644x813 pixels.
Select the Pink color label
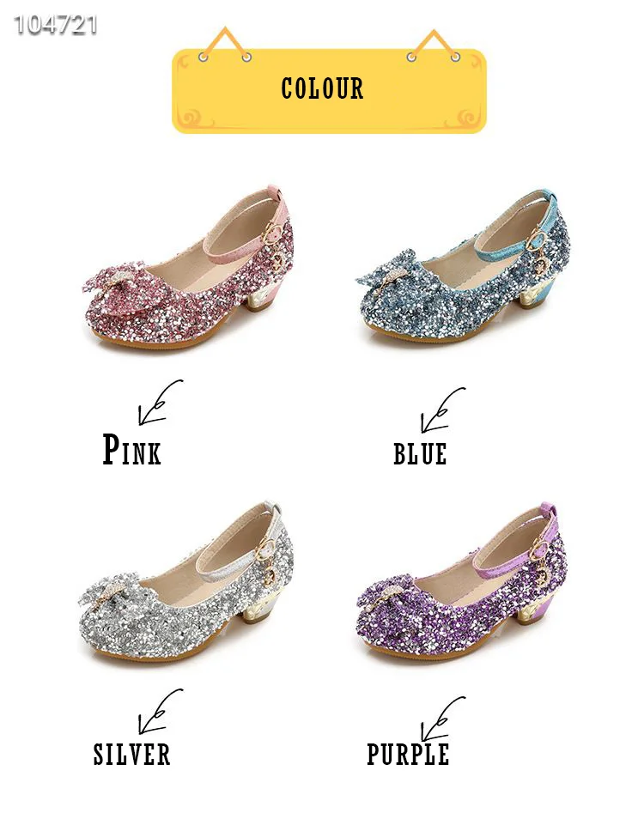[x=131, y=449]
